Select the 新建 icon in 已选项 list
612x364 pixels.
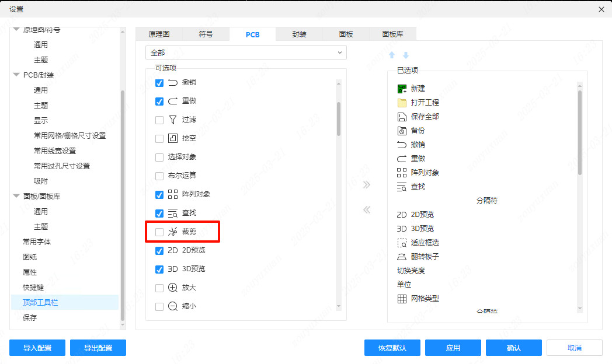pyautogui.click(x=402, y=88)
